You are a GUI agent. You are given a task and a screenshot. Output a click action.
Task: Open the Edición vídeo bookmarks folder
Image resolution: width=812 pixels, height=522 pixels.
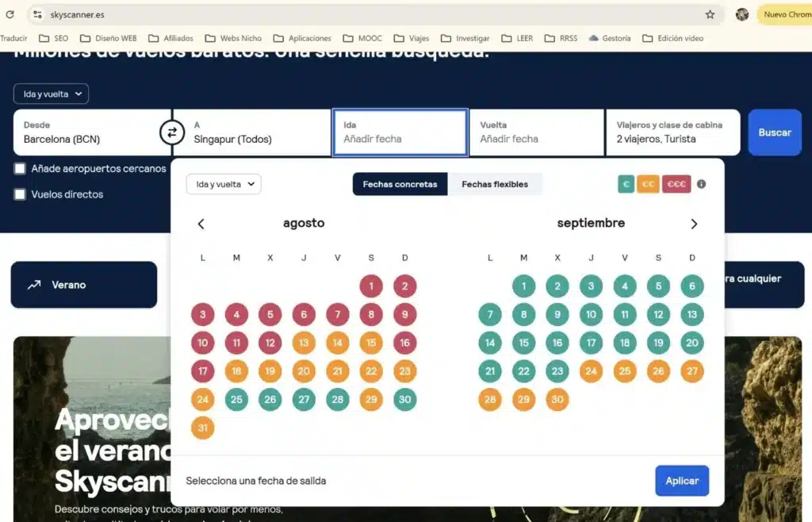coord(672,38)
